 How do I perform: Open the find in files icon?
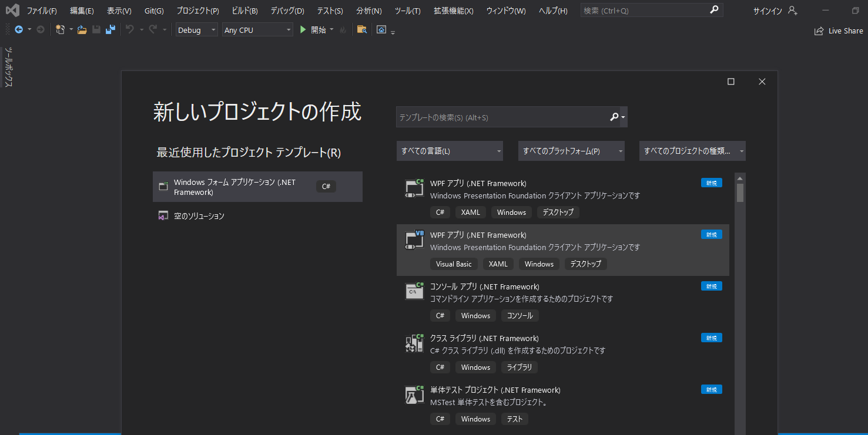pyautogui.click(x=362, y=30)
